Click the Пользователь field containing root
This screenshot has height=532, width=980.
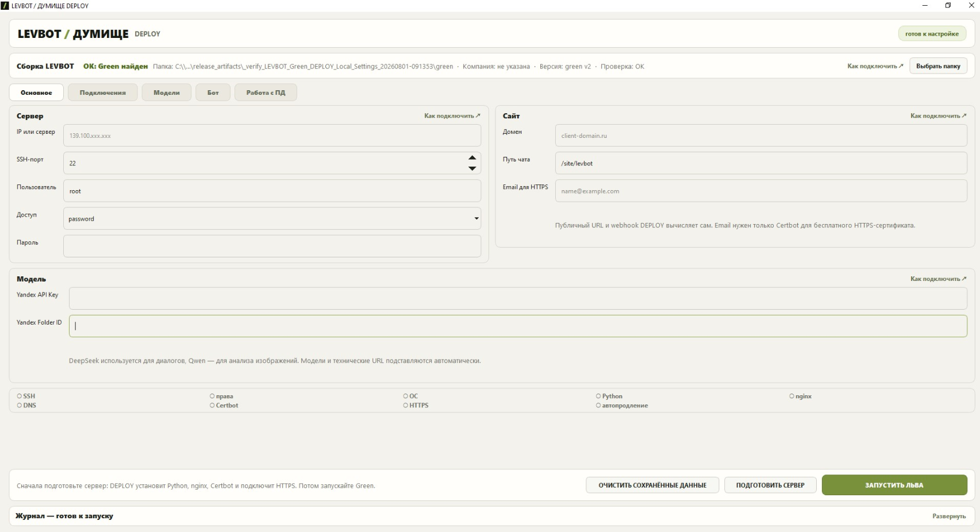pyautogui.click(x=272, y=191)
